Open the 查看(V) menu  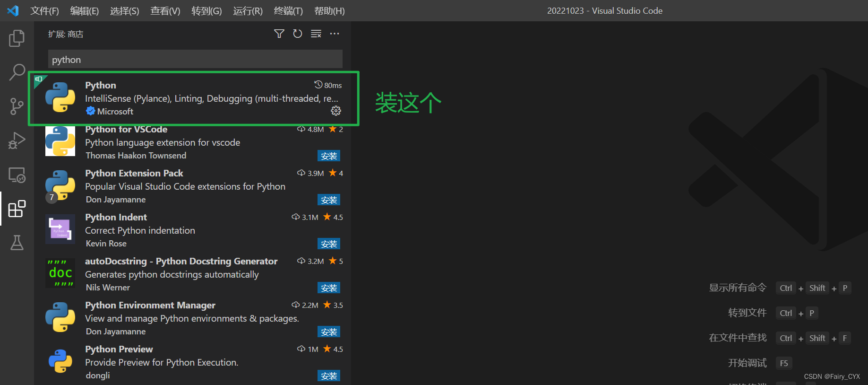(x=165, y=11)
